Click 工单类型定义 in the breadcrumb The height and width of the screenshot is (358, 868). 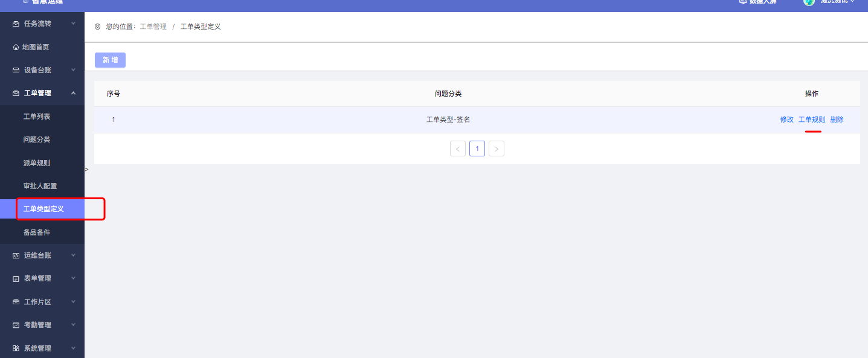click(201, 27)
